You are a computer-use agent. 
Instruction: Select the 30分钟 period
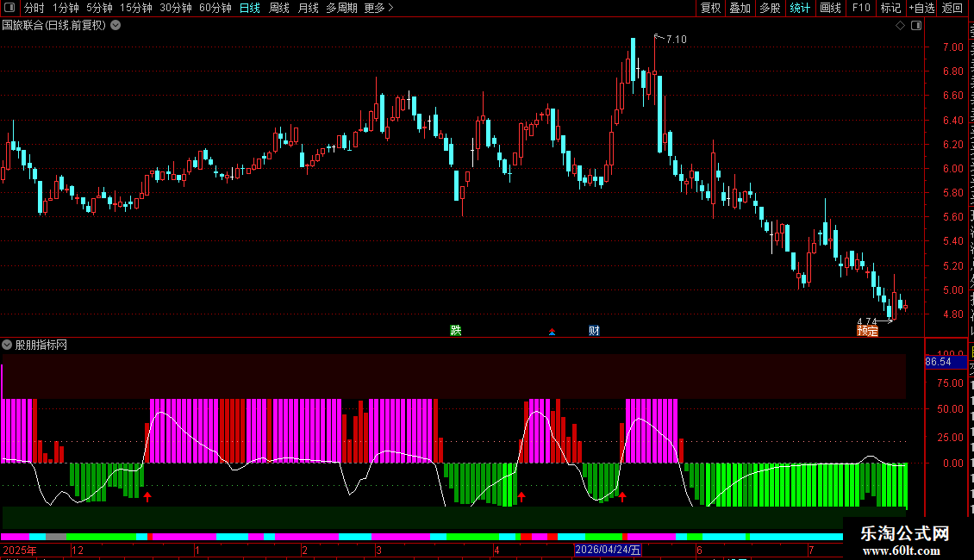click(176, 8)
